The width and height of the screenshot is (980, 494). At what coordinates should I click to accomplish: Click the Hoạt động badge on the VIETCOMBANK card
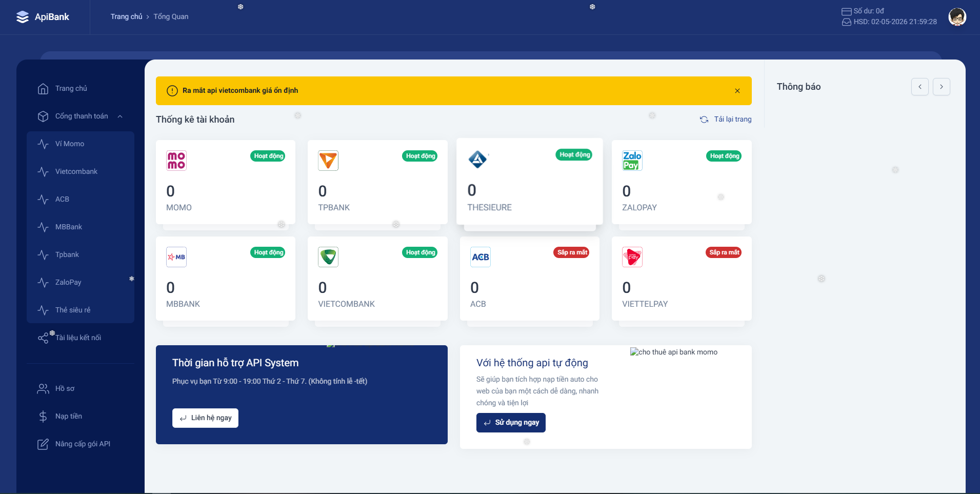421,252
